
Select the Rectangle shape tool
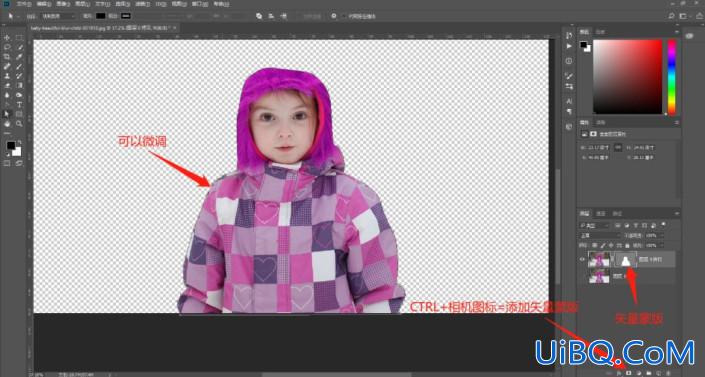coord(19,114)
